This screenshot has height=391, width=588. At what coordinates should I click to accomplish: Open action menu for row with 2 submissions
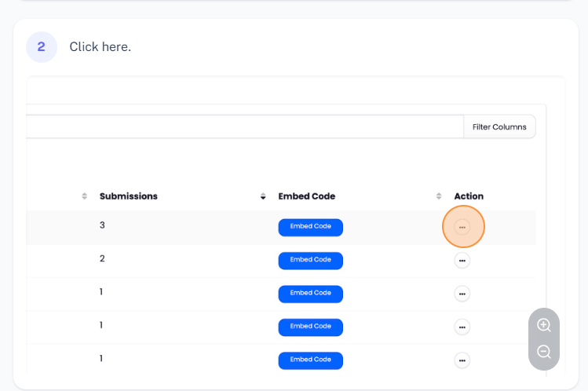pos(462,260)
